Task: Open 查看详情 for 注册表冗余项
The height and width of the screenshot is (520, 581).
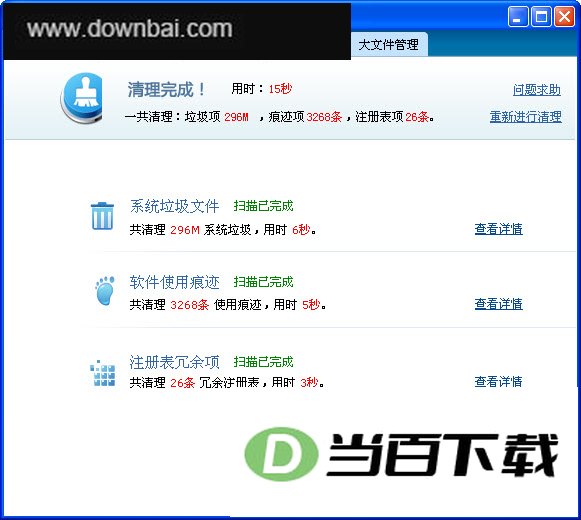Action: pos(498,381)
